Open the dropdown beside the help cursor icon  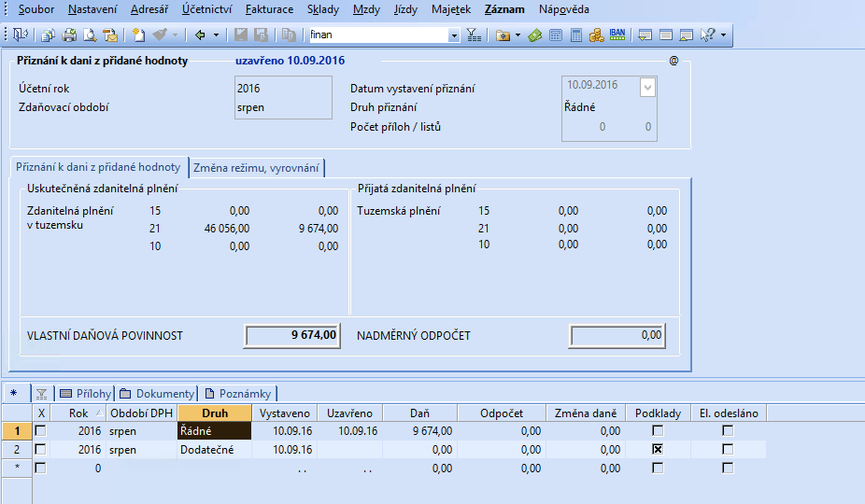(723, 35)
